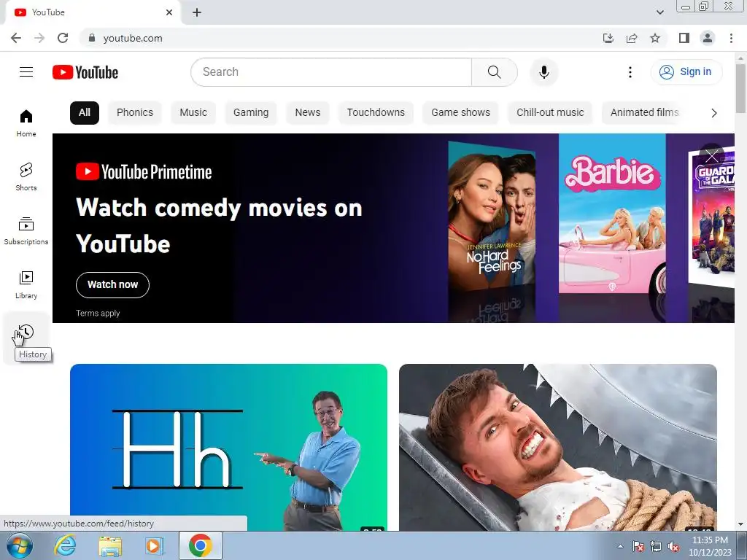Open the Guardians of the Galaxy poster

coord(711,219)
